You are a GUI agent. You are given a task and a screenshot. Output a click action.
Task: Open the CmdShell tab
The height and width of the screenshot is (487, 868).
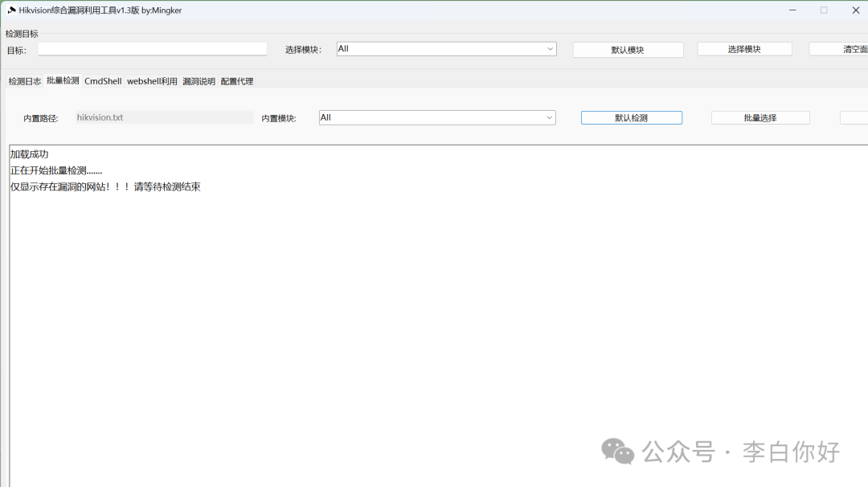103,81
